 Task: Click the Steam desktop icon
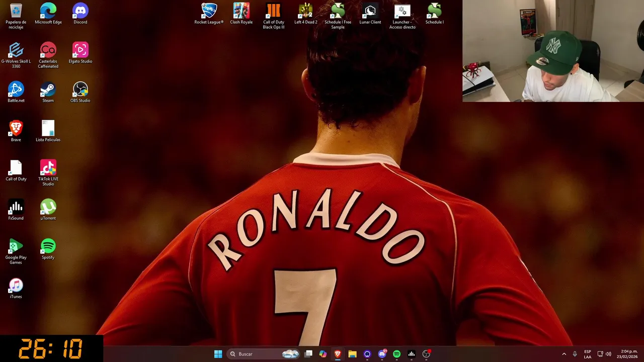pos(48,92)
